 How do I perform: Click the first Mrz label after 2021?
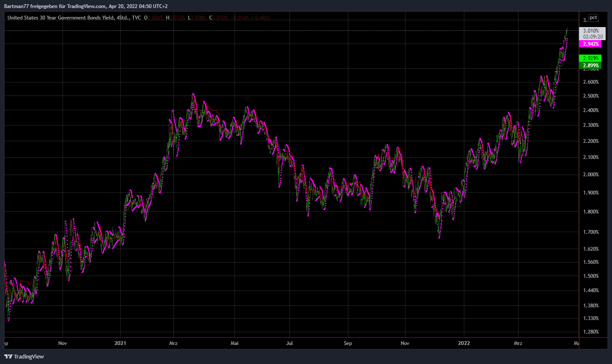[x=174, y=343]
